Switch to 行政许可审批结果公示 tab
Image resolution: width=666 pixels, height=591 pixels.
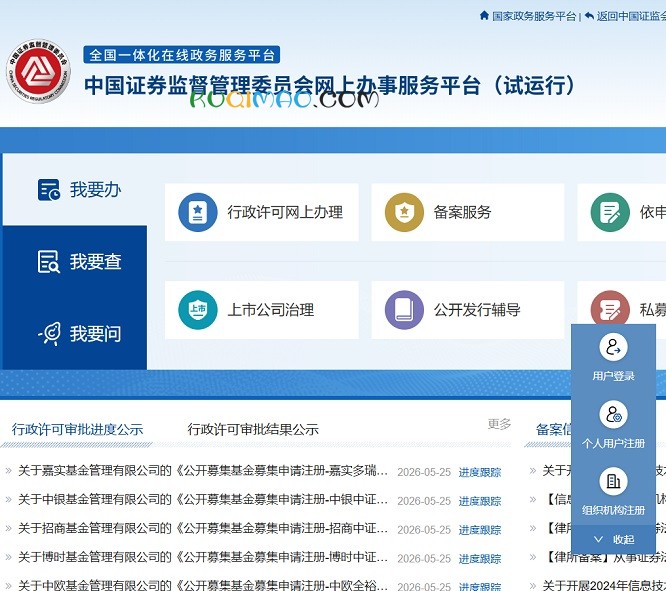(253, 429)
